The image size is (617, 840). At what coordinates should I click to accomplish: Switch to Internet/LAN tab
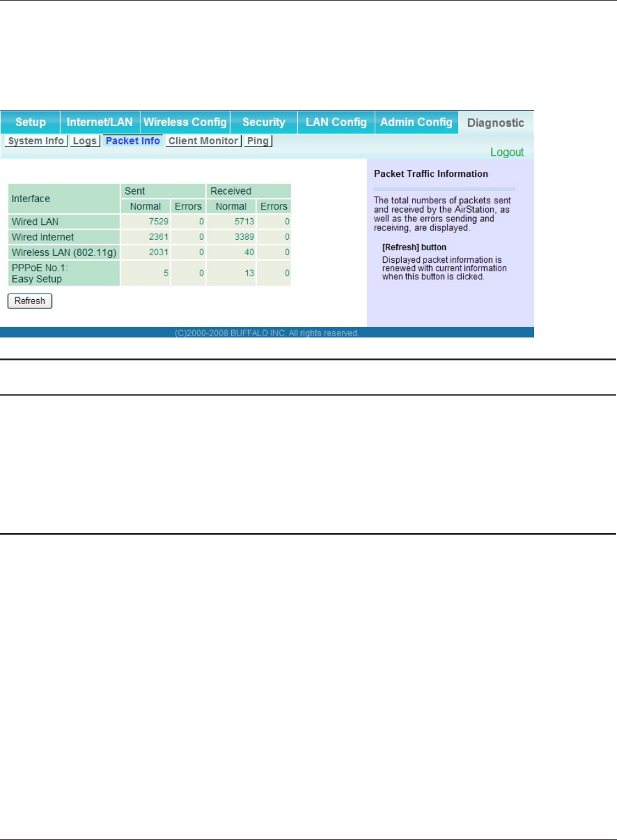point(100,122)
